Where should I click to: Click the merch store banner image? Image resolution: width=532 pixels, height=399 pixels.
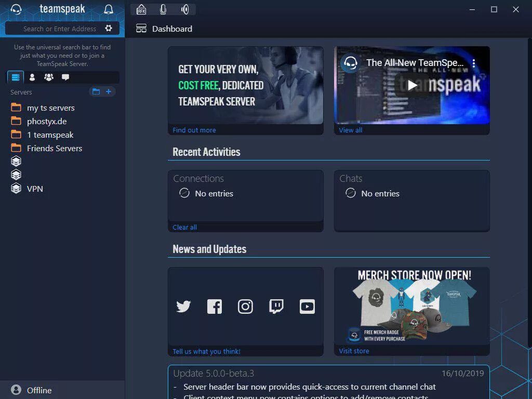[x=412, y=307]
